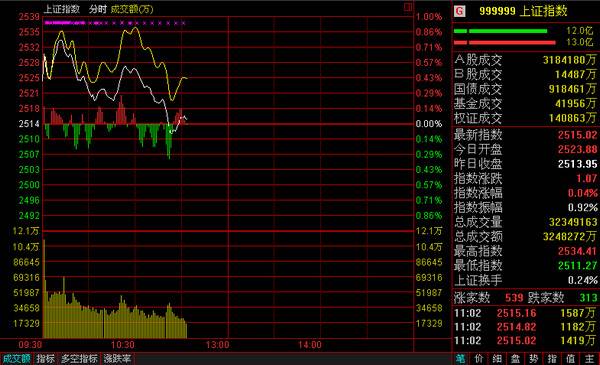Click the 10:30 time axis label

(123, 345)
